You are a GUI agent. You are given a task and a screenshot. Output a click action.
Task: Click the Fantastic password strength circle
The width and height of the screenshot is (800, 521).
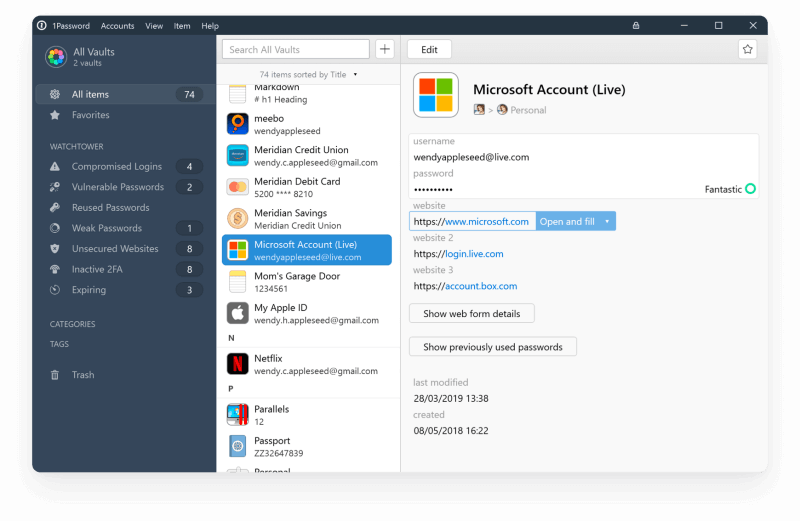(750, 189)
